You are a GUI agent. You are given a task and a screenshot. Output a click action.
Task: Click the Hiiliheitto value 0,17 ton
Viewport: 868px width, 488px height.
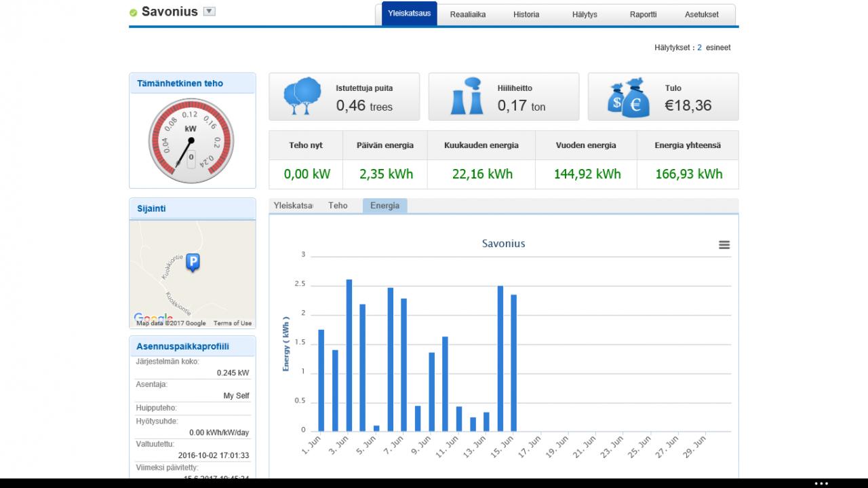click(521, 106)
